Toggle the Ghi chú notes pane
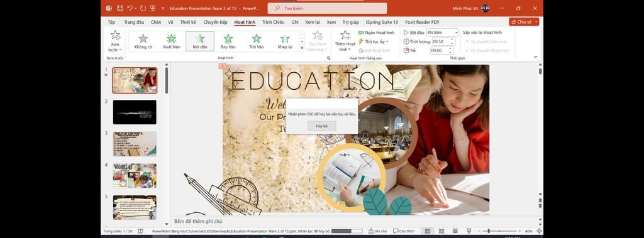The image size is (644, 238). [x=378, y=231]
